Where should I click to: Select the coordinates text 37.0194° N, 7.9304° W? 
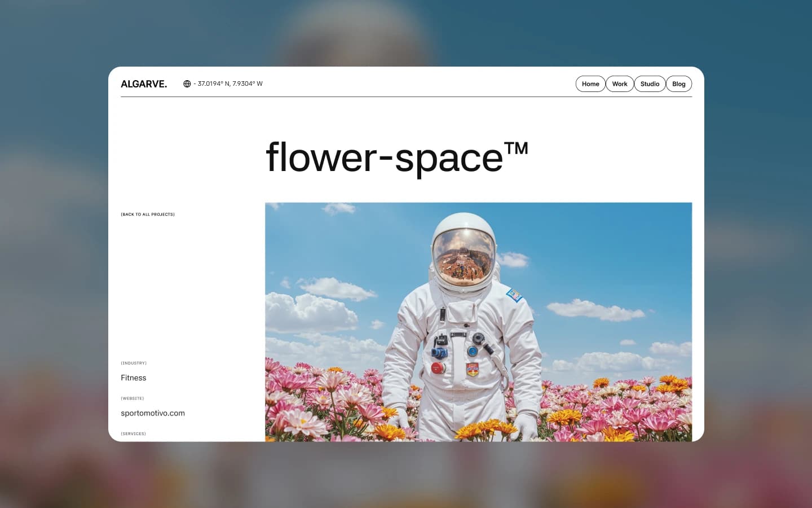tap(230, 84)
